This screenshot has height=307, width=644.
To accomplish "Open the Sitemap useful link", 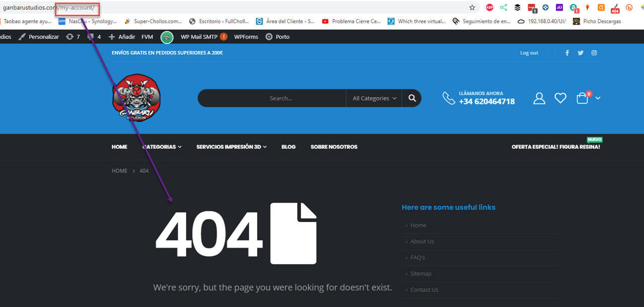I will coord(421,274).
